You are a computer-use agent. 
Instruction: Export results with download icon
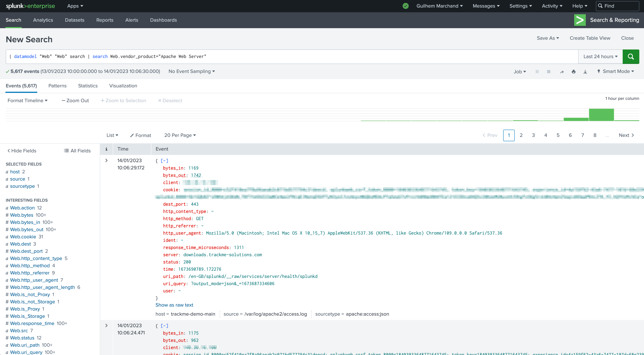pos(585,72)
